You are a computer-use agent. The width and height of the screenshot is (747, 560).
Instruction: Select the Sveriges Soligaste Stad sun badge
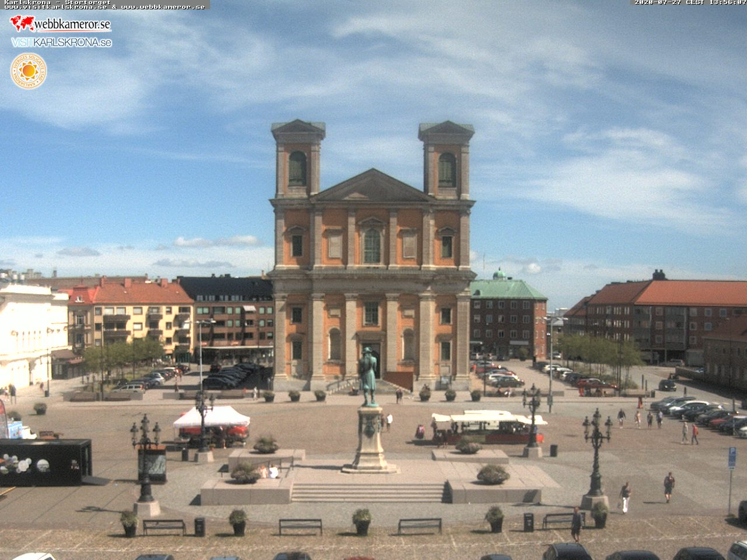tap(28, 71)
